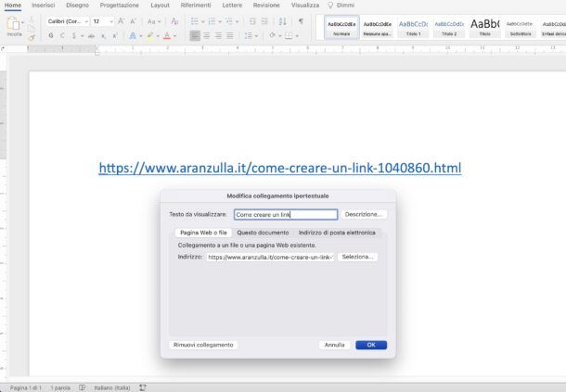566x392 pixels.
Task: Click line spacing icon
Action: coord(248,36)
